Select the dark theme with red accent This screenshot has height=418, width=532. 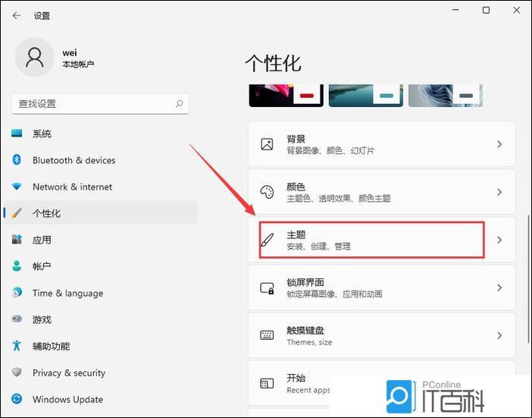tap(286, 96)
